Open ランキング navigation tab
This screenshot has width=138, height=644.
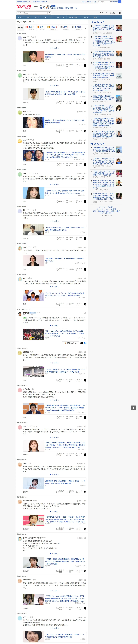point(86,17)
